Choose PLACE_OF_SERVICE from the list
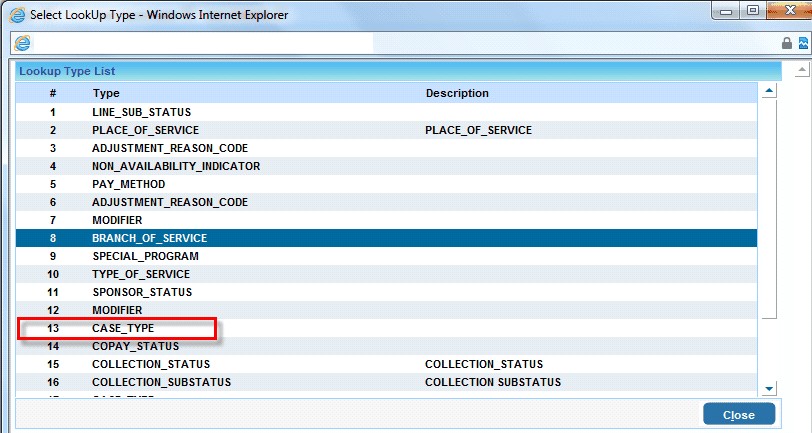 [145, 130]
